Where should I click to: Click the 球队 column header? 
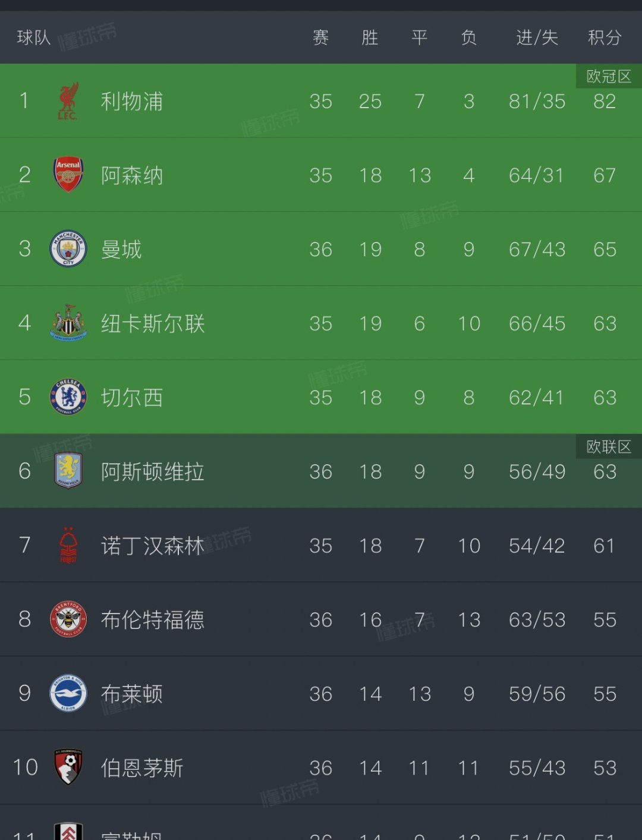click(34, 37)
